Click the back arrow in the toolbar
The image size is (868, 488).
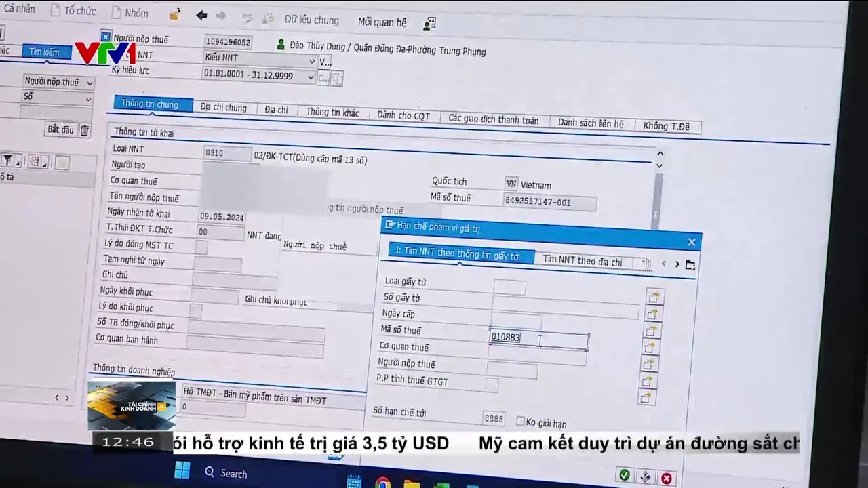(x=201, y=16)
